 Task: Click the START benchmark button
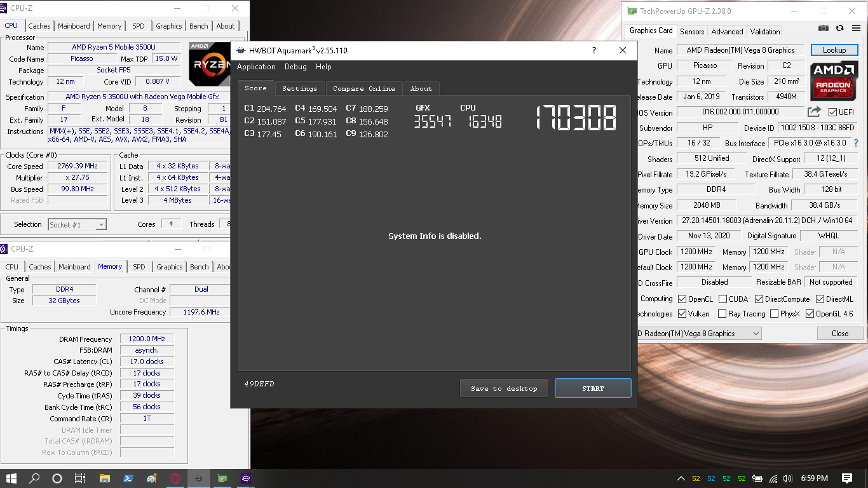point(593,388)
